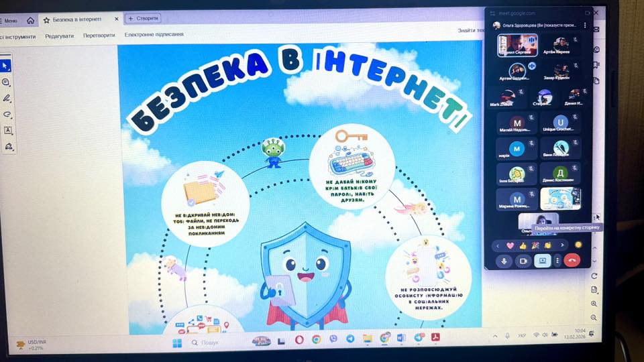
Task: Toggle screen presentation button in Meet
Action: (542, 261)
